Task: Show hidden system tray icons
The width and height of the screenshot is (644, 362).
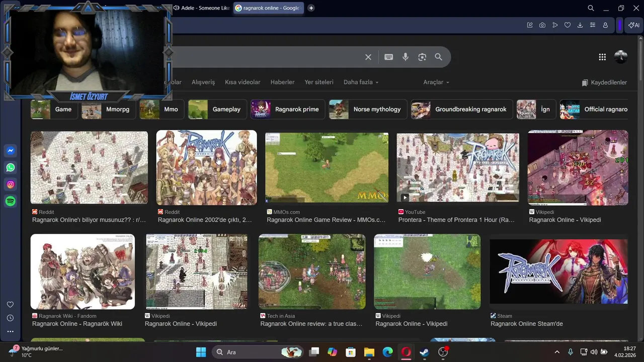Action: tap(557, 352)
